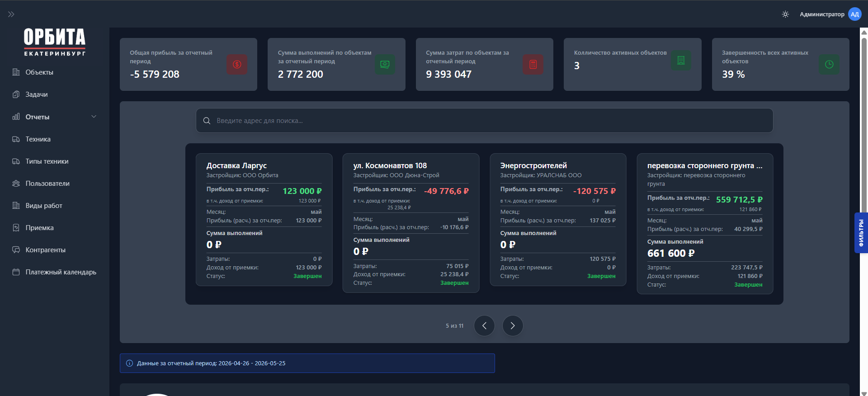Viewport: 868px width, 396px height.
Task: Click green building icon on active objects card
Action: tap(681, 61)
